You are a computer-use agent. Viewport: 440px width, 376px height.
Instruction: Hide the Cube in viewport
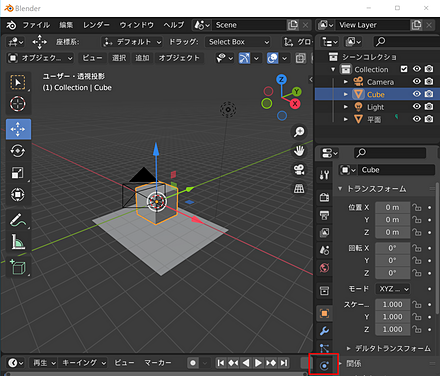[417, 94]
